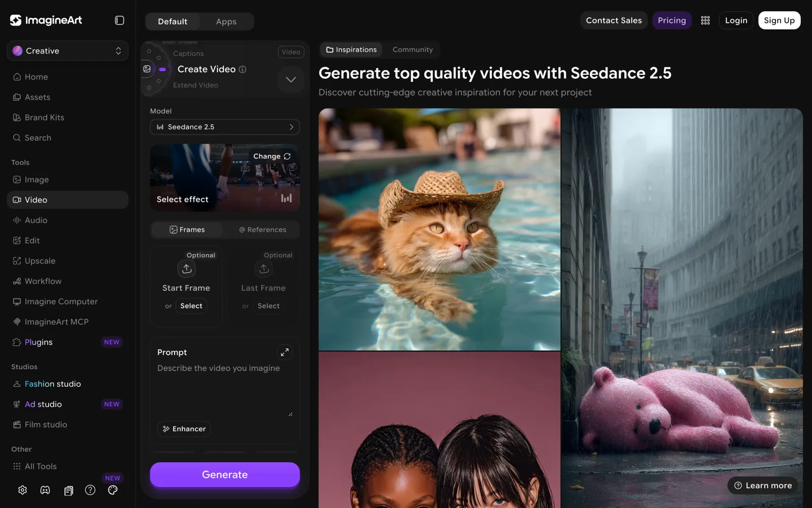The image size is (812, 508).
Task: Click the Sign Up button
Action: pos(779,20)
